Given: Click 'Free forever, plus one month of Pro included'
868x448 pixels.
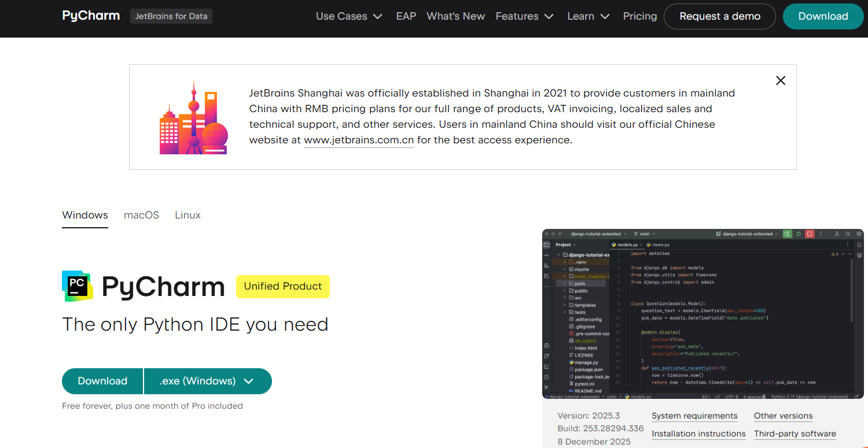Looking at the screenshot, I should (x=152, y=406).
